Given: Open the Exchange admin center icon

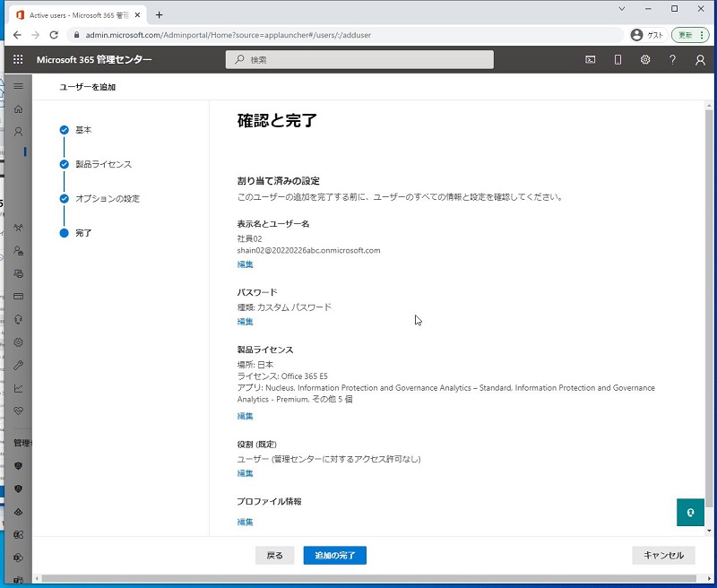Looking at the screenshot, I should [x=18, y=534].
